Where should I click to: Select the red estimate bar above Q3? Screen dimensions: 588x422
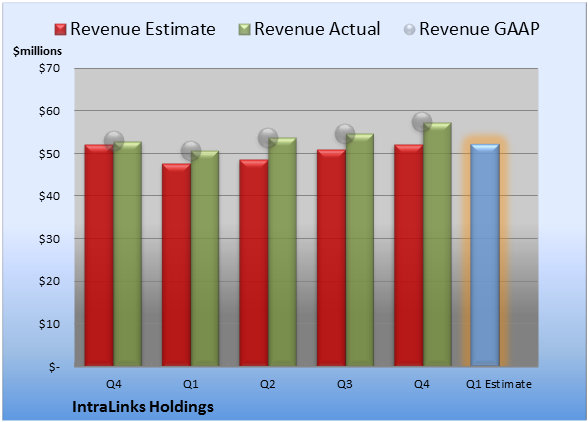pos(331,258)
